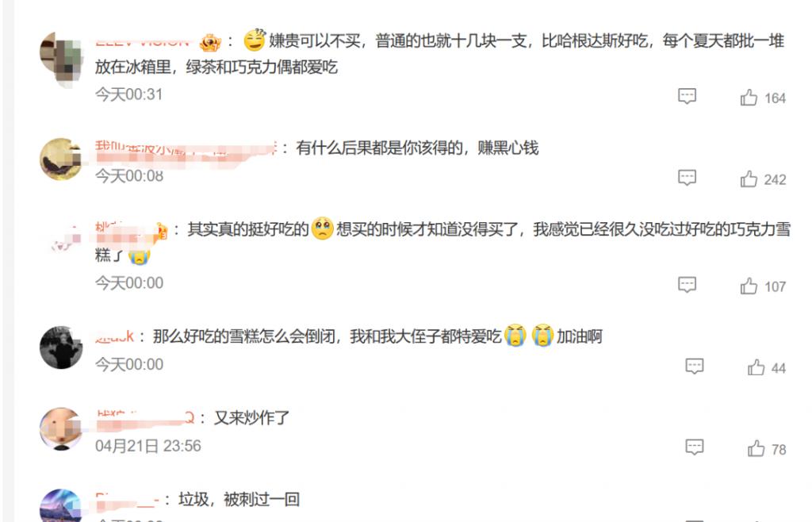Screen dimensions: 812x522
Task: Open reply for the 赚黑心钱 comment
Action: pos(688,178)
